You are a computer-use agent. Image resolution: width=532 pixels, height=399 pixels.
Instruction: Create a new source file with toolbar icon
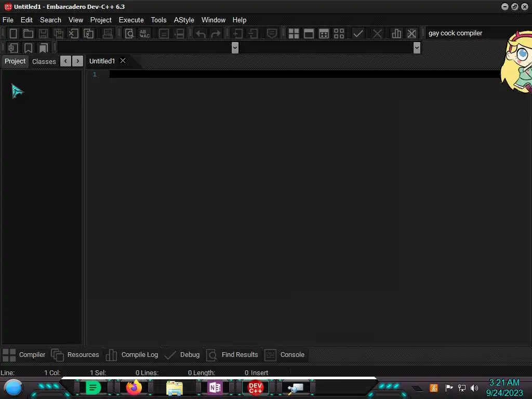(x=13, y=33)
